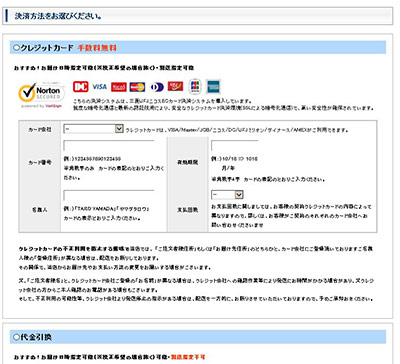Click the カード会社 row label
This screenshot has width=400, height=364.
point(40,129)
